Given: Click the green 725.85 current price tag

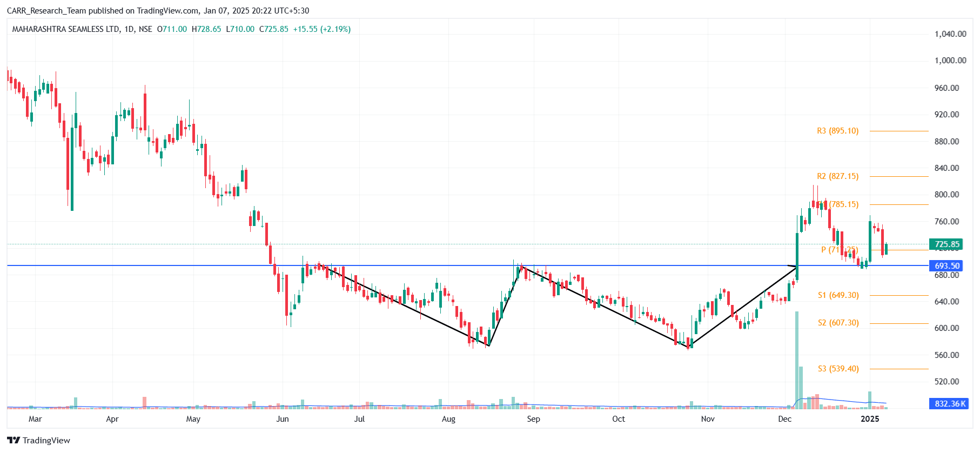Looking at the screenshot, I should tap(947, 244).
